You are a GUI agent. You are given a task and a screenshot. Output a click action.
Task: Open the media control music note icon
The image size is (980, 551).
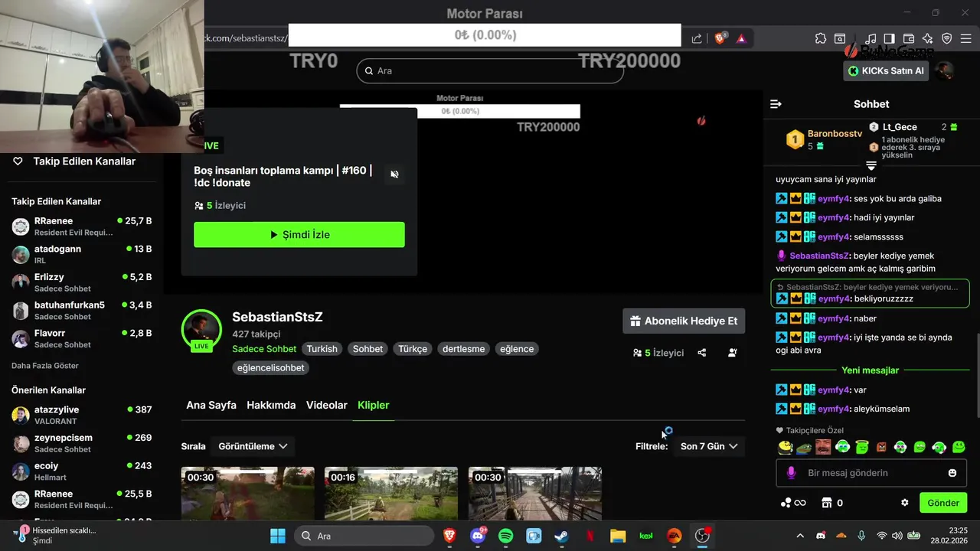tap(871, 38)
